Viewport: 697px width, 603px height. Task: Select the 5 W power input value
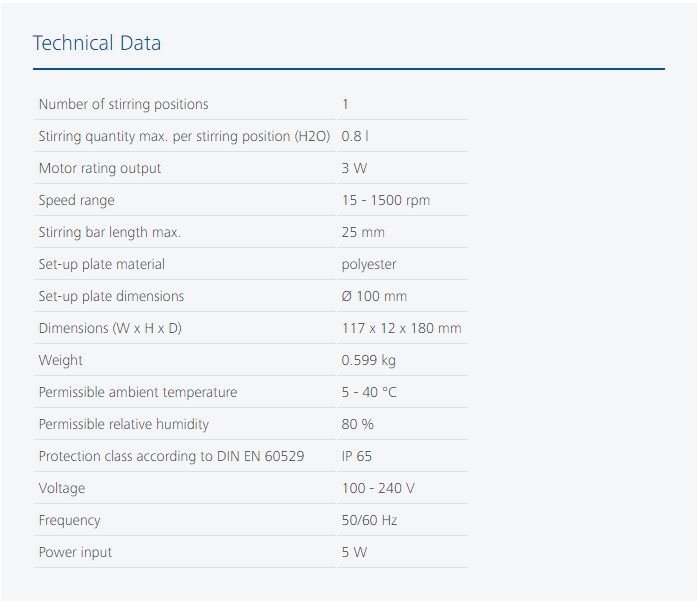pos(354,552)
